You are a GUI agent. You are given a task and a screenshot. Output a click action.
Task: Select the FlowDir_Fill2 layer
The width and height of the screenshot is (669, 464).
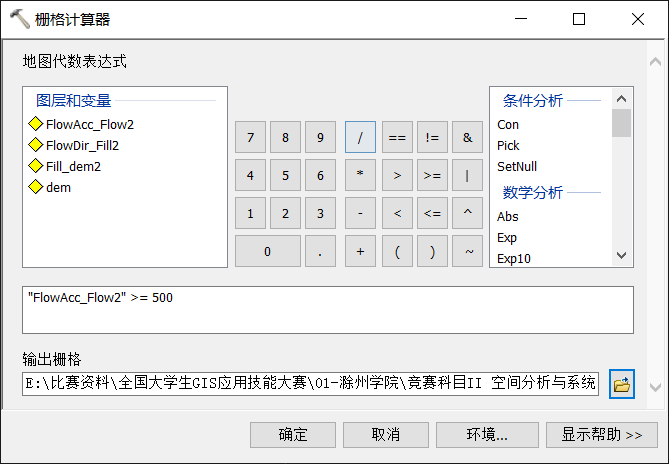pos(73,145)
